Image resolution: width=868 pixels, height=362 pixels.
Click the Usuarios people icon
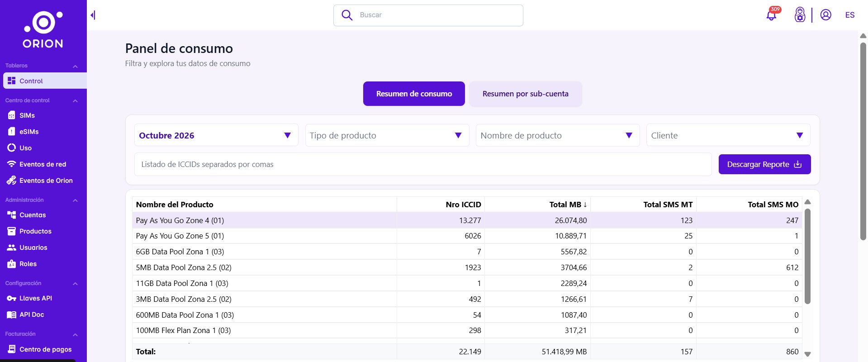[x=12, y=247]
